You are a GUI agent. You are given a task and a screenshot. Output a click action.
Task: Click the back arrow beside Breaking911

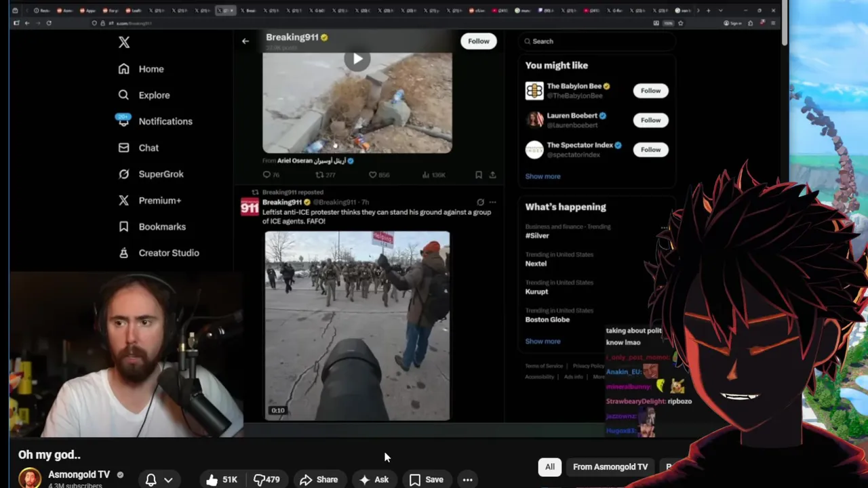point(245,41)
